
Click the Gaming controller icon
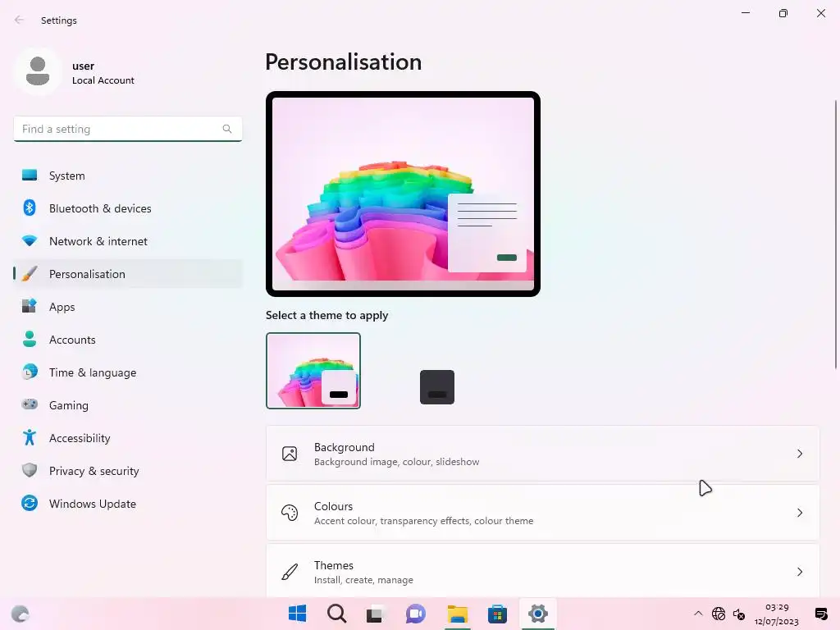coord(30,404)
